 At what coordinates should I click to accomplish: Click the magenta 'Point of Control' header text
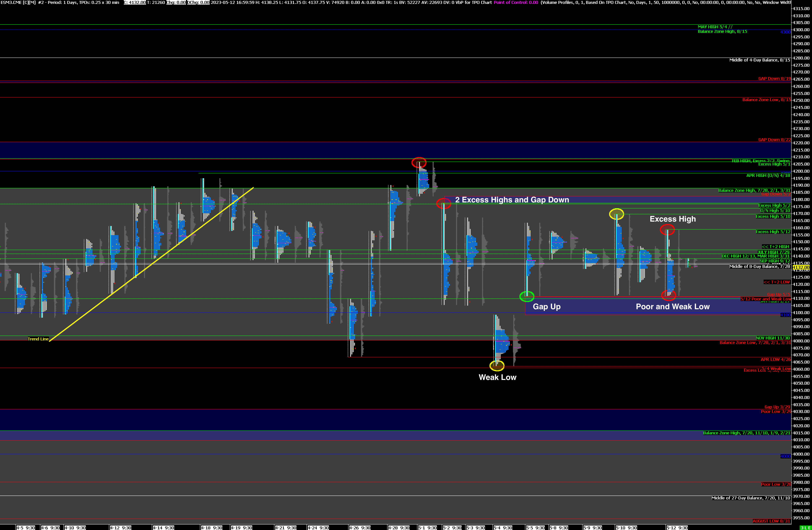[x=516, y=2]
